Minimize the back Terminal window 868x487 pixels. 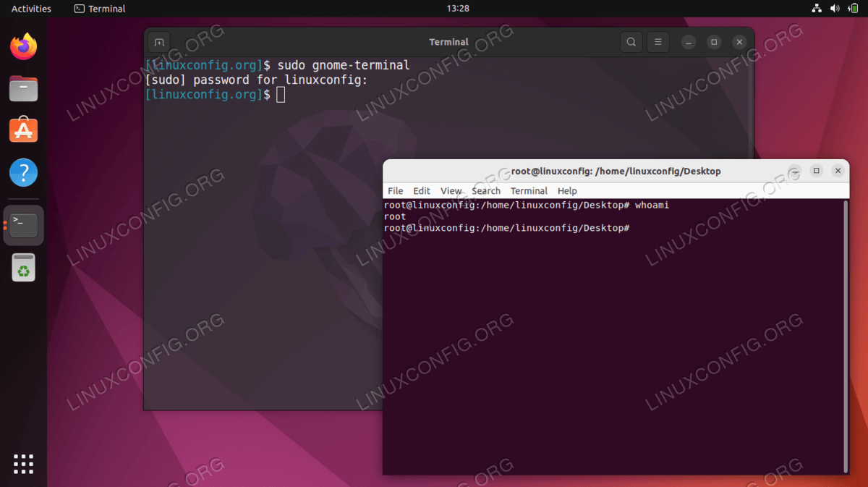click(689, 42)
